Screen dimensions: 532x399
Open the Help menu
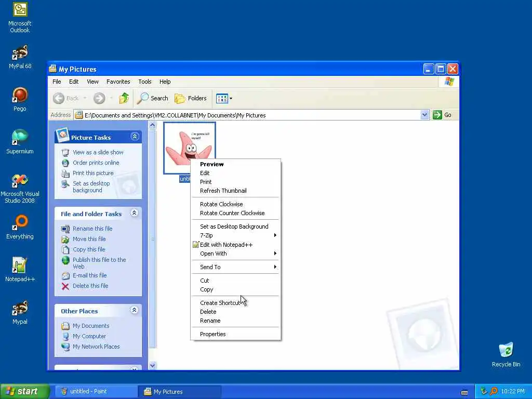click(x=165, y=82)
